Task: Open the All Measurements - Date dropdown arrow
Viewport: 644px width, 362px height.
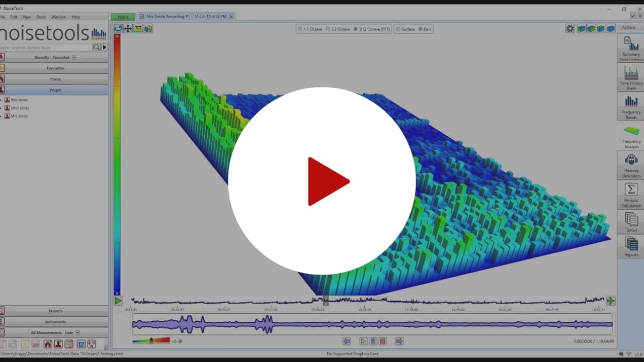Action: (77, 332)
